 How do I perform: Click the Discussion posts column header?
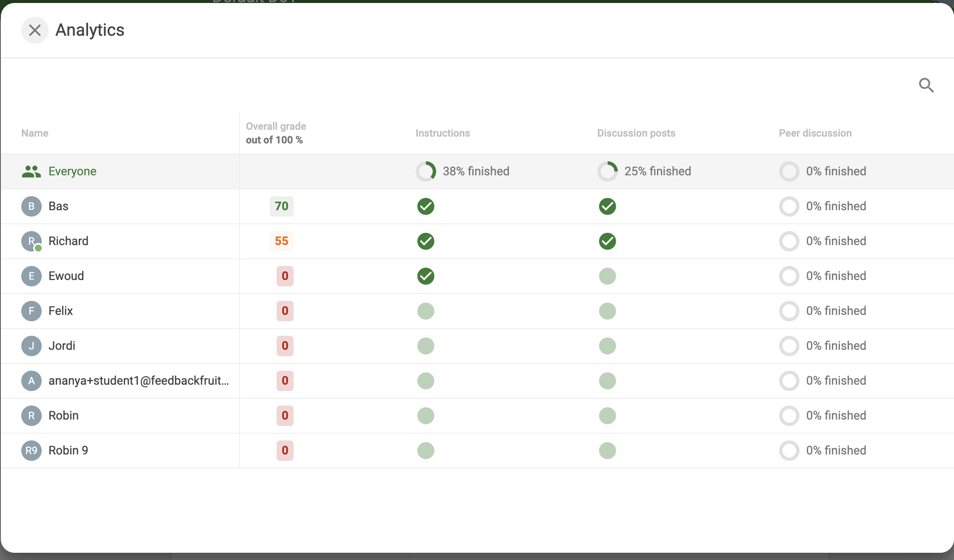636,133
